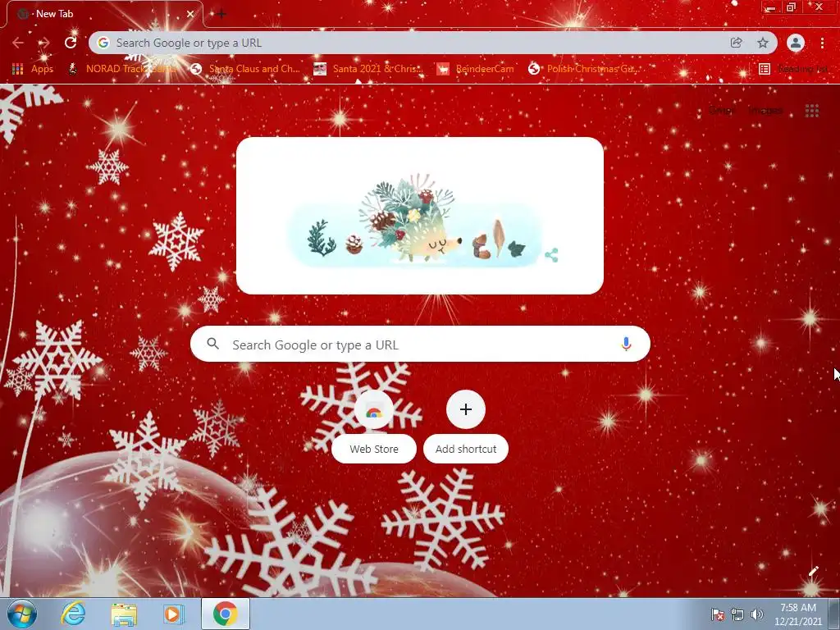Image resolution: width=840 pixels, height=630 pixels.
Task: Start voice search with the microphone icon
Action: click(x=626, y=344)
